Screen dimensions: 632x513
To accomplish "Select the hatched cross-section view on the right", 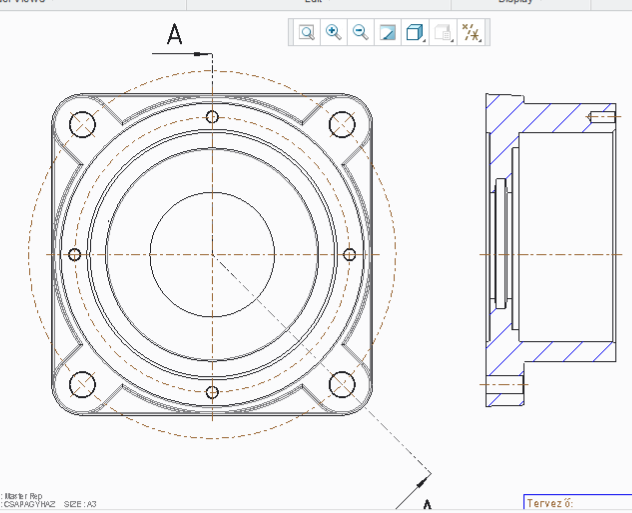I will (551, 250).
